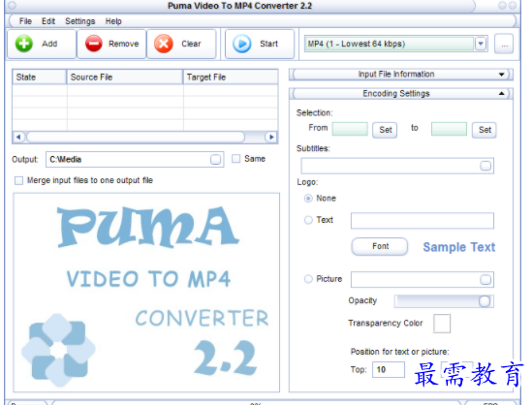Image resolution: width=532 pixels, height=405 pixels.
Task: Click the Puma preview image area
Action: [x=146, y=293]
